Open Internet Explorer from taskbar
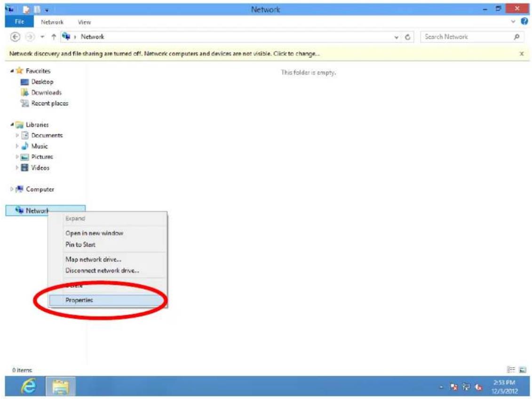This screenshot has width=532, height=399. point(29,386)
